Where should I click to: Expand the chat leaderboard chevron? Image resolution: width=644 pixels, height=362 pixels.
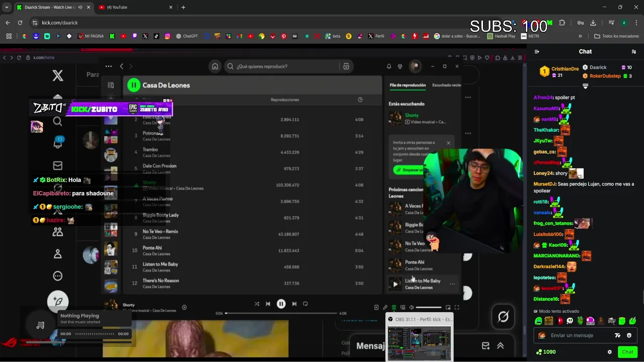coord(585,86)
